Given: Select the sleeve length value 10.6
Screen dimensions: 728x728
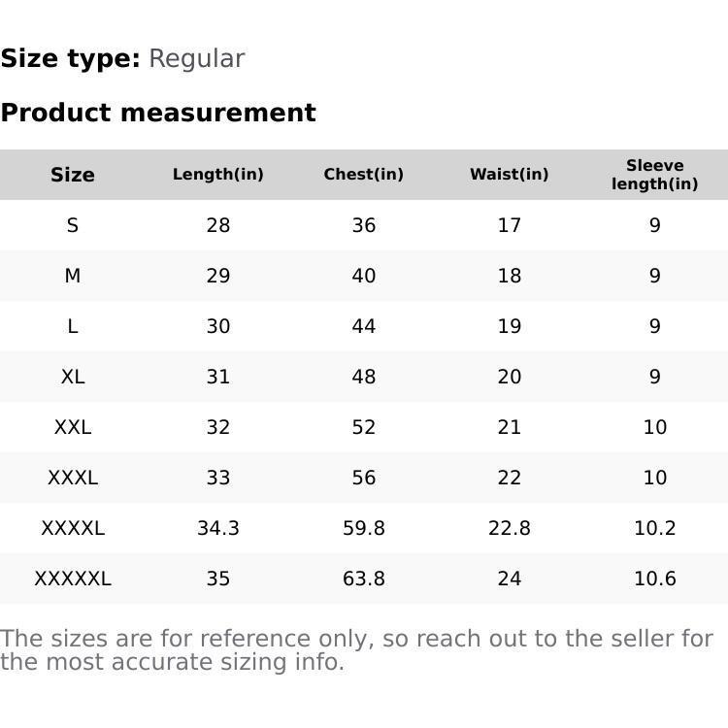Looking at the screenshot, I should 655,579.
